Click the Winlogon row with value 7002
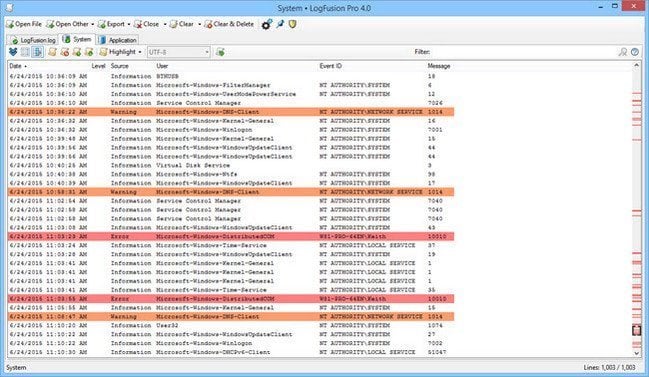This screenshot has width=649, height=377. click(x=231, y=343)
